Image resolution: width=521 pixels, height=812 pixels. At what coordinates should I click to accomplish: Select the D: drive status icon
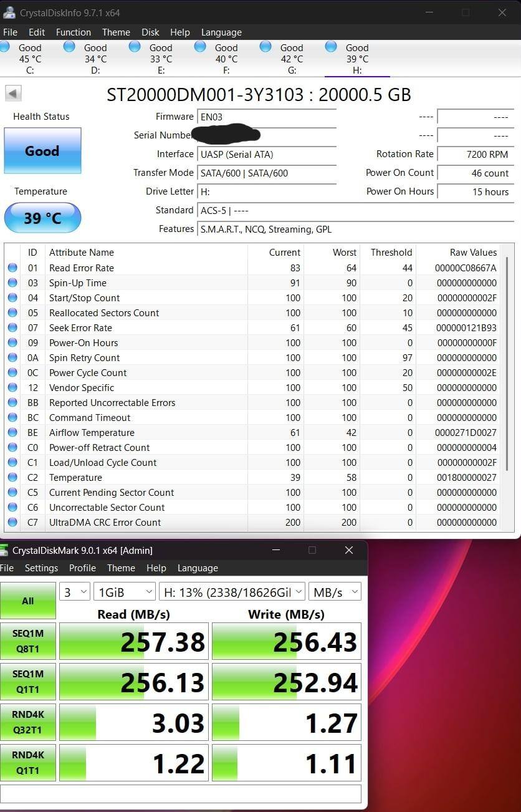point(69,47)
